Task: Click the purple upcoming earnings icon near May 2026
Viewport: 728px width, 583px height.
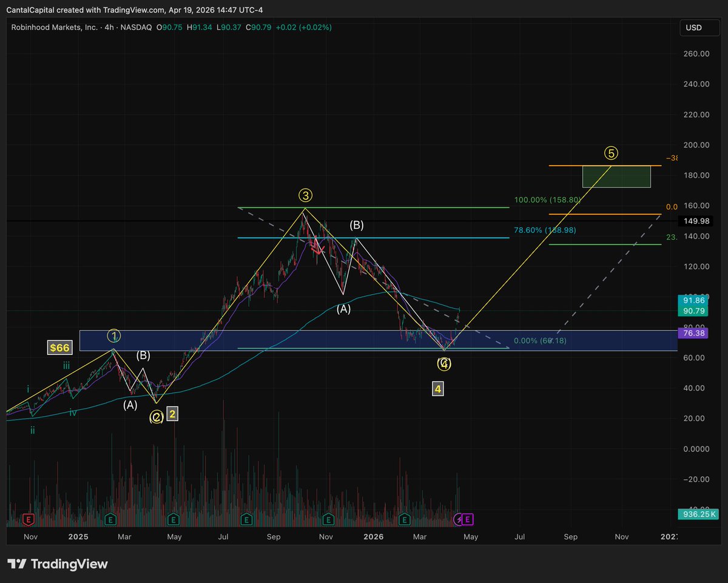Action: (466, 520)
